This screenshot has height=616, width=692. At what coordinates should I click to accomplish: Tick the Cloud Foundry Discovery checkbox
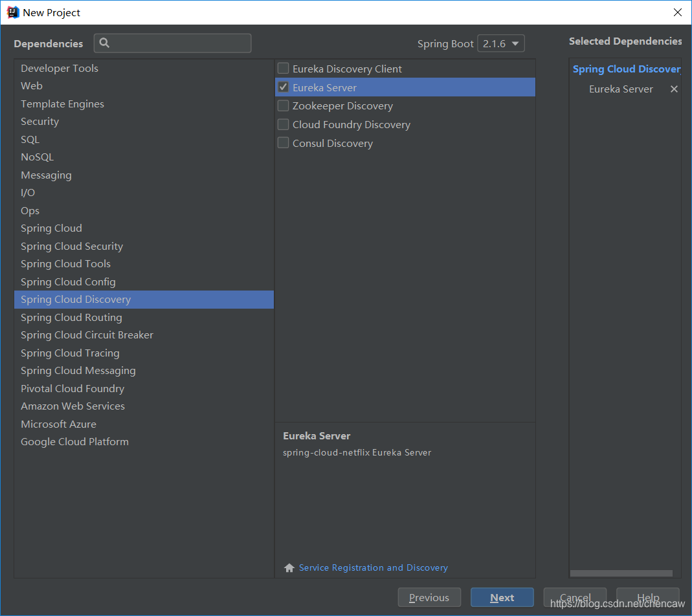(x=284, y=124)
